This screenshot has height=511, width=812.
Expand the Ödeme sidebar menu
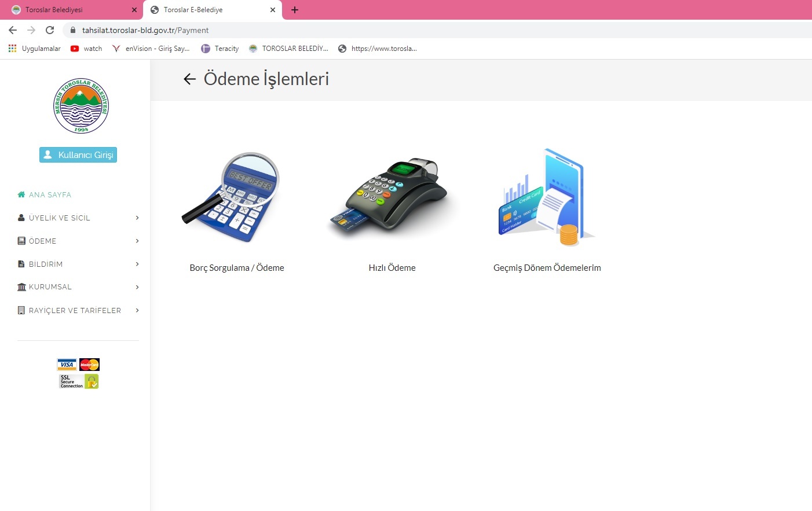(78, 241)
